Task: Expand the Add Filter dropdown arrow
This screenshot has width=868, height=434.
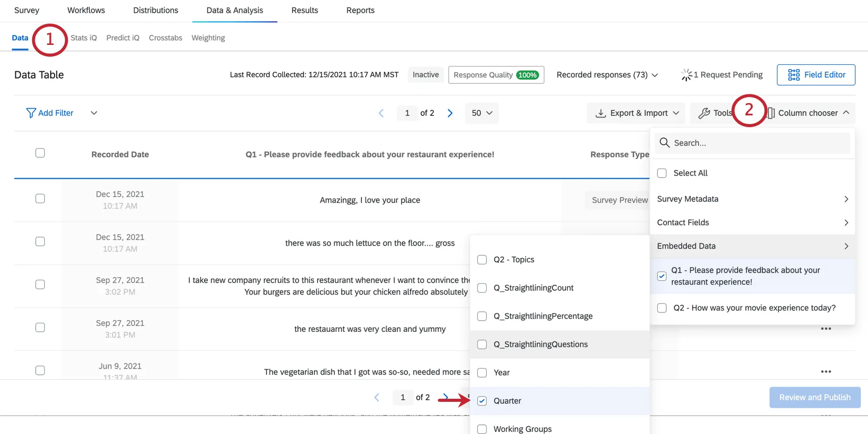Action: (x=94, y=113)
